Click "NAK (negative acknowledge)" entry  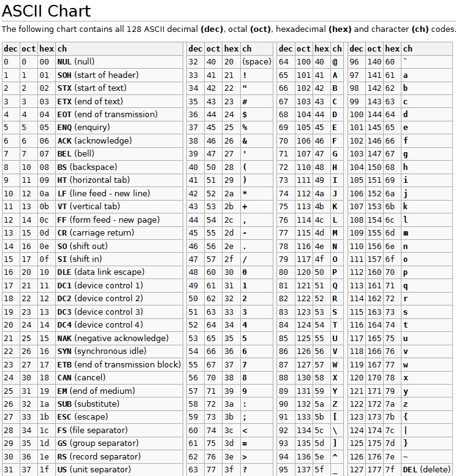tap(120, 338)
